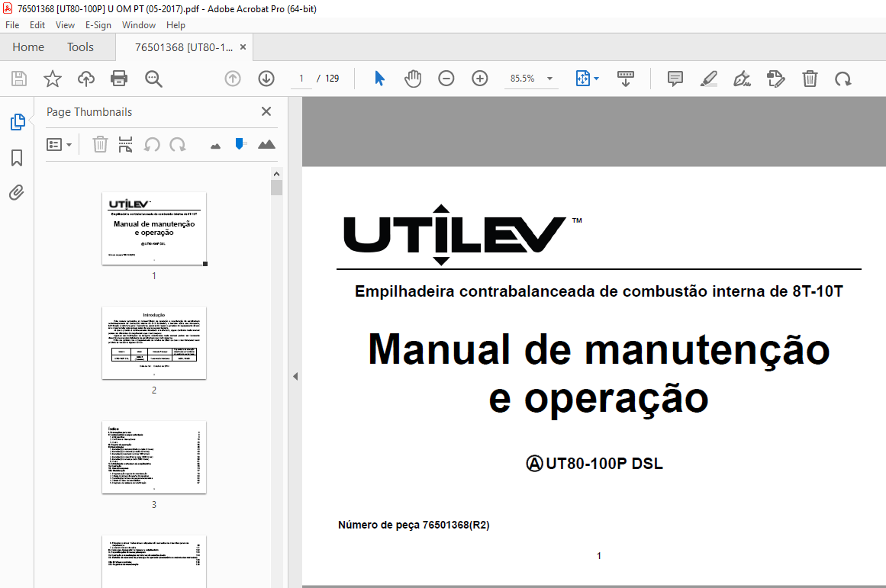Click the Save file icon
The image size is (886, 588).
click(x=19, y=79)
